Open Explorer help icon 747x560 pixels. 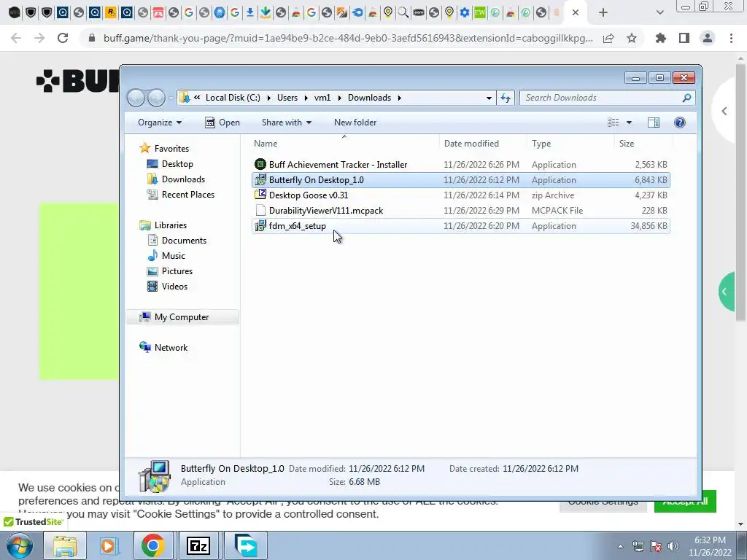(680, 122)
